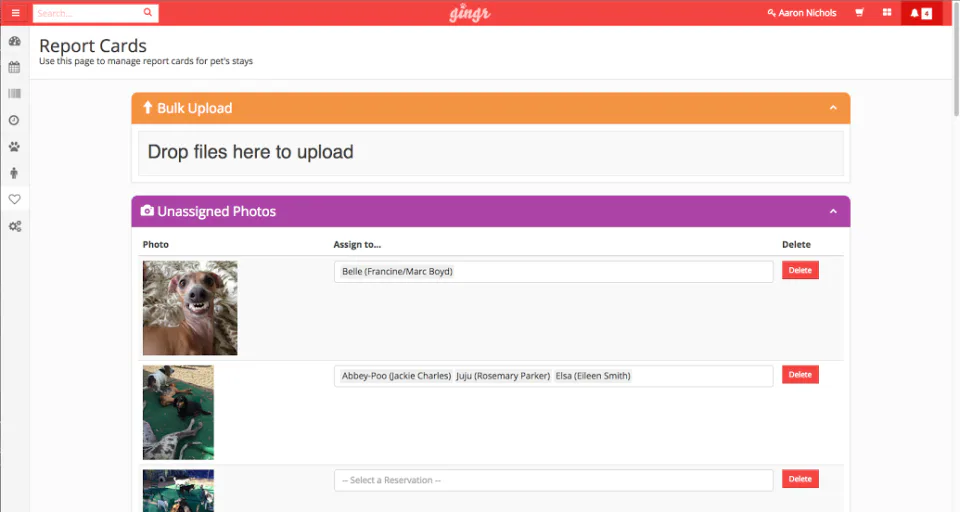The image size is (960, 512).
Task: Open the Belle (Francine/Marc Boyd) assign field
Action: (553, 272)
